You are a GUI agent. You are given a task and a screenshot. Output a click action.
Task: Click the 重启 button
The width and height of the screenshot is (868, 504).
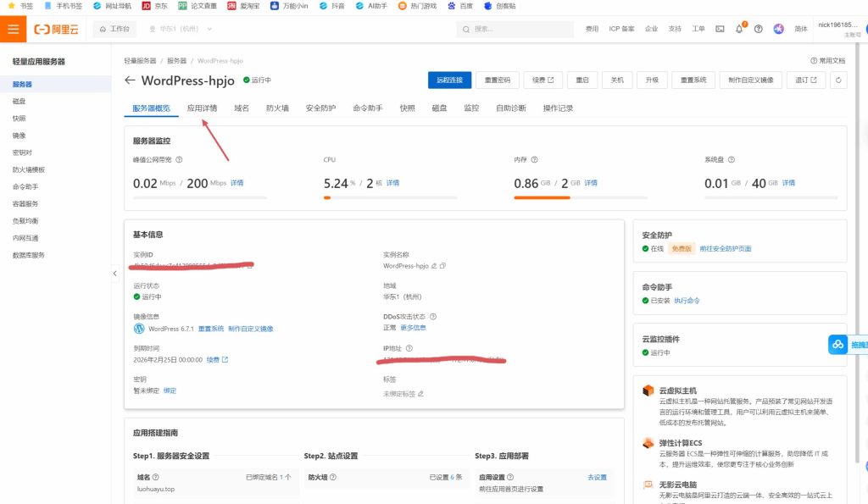581,80
